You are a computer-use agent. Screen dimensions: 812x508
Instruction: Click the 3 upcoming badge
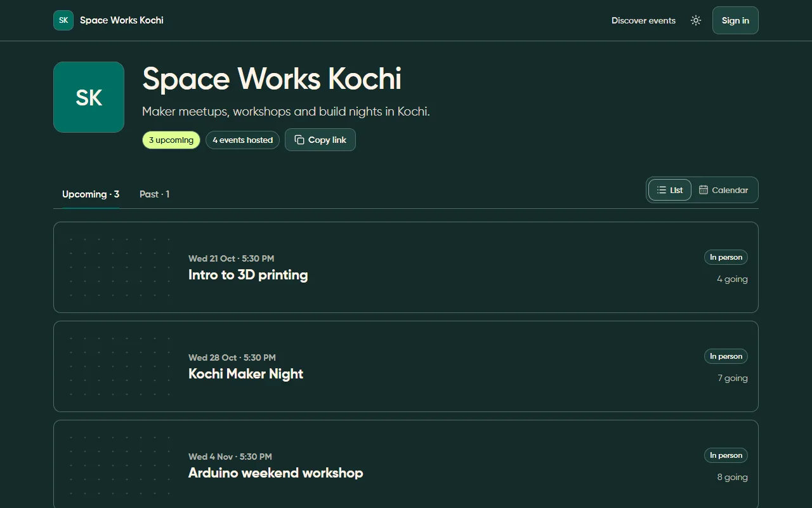click(x=171, y=140)
